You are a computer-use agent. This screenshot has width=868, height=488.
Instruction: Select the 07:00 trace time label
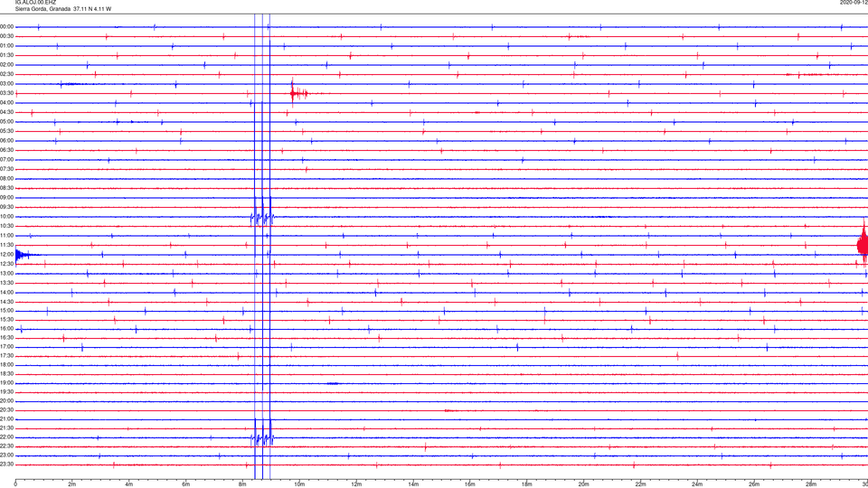7,160
